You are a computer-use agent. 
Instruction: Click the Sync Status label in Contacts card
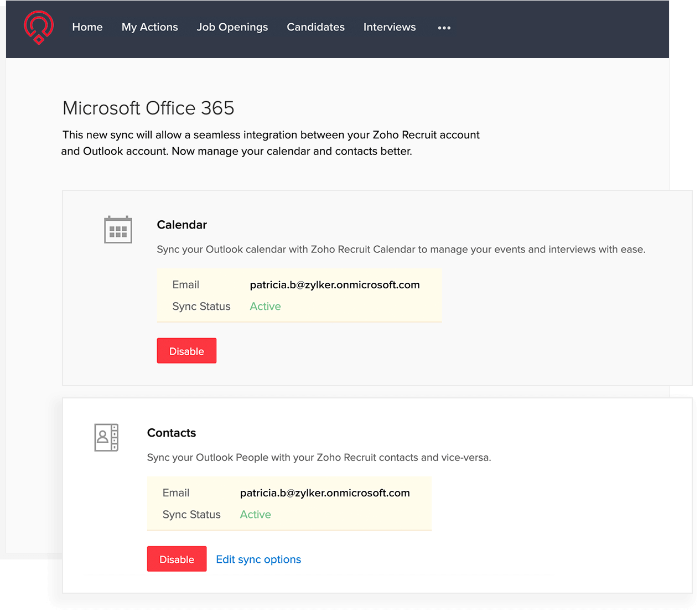tap(191, 515)
